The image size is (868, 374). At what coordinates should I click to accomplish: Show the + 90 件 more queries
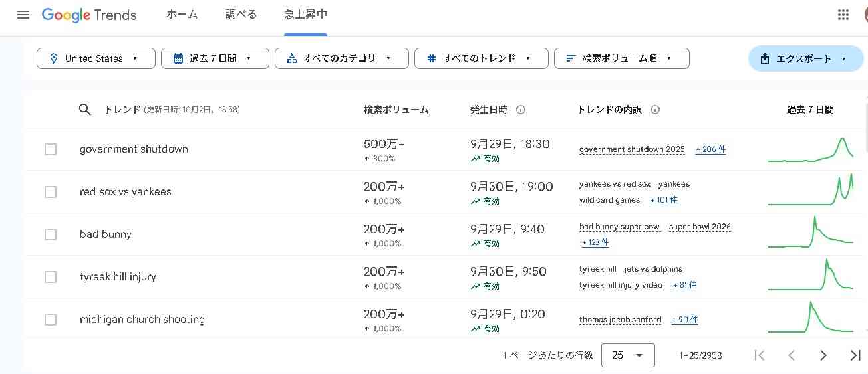(684, 320)
